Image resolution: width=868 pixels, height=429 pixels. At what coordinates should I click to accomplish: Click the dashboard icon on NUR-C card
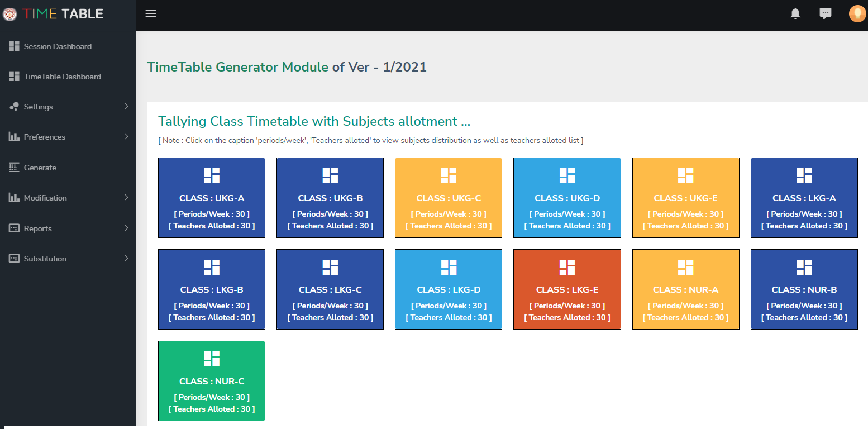click(x=212, y=359)
